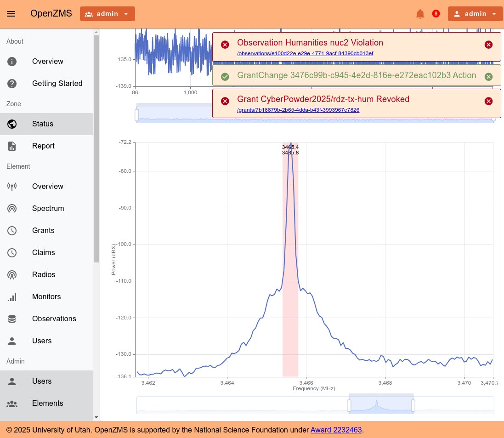504x438 pixels.
Task: Open the Observations database icon
Action: pos(12,319)
